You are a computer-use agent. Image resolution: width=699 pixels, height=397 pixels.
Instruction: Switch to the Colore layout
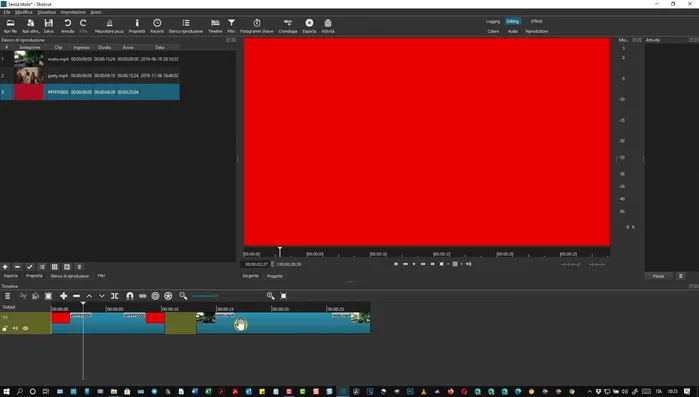point(493,31)
